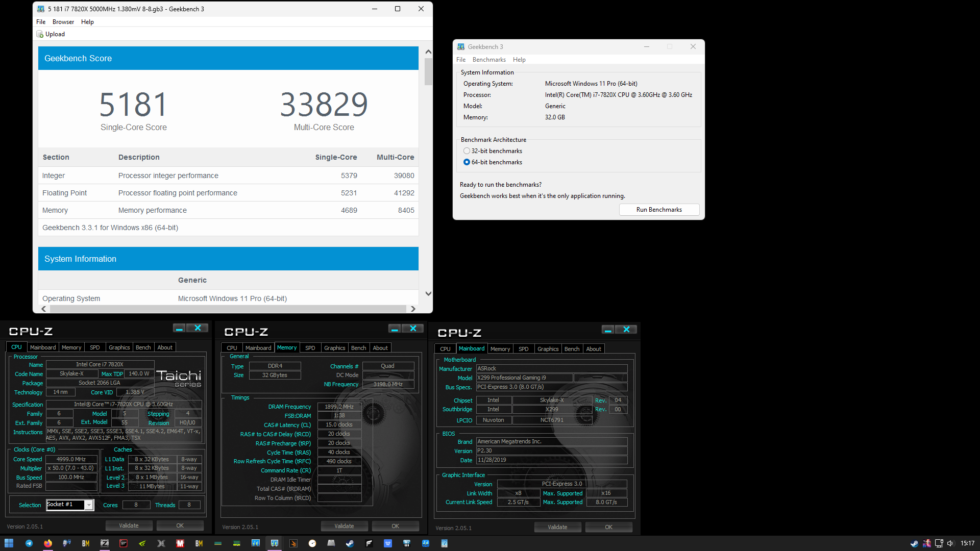Click Geekbench results window title icon
This screenshot has height=551, width=980.
pos(41,9)
